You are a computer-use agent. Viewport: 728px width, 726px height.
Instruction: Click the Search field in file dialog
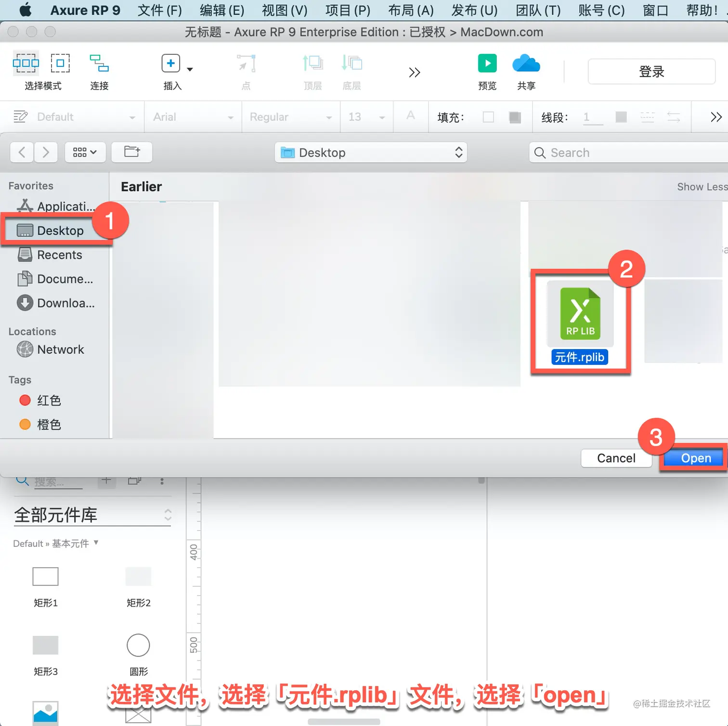click(628, 153)
